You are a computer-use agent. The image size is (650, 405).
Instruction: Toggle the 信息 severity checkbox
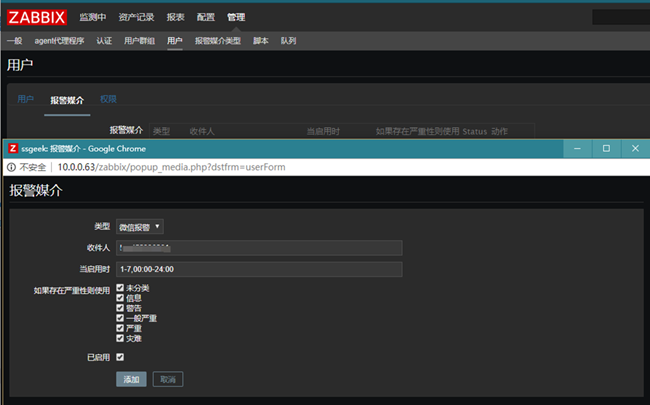(120, 298)
